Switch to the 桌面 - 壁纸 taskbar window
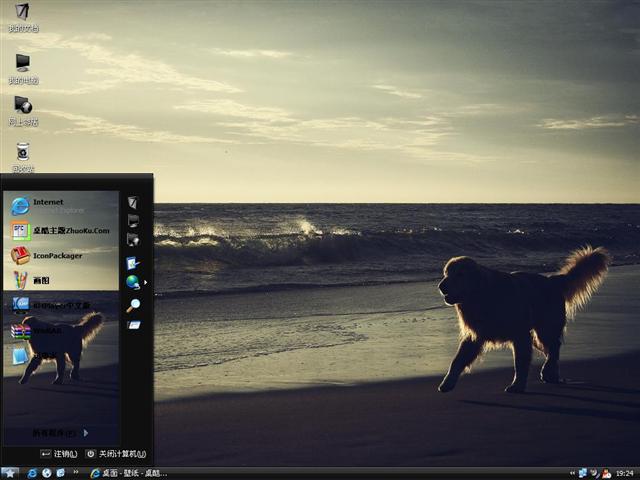640x480 pixels. tap(128, 473)
